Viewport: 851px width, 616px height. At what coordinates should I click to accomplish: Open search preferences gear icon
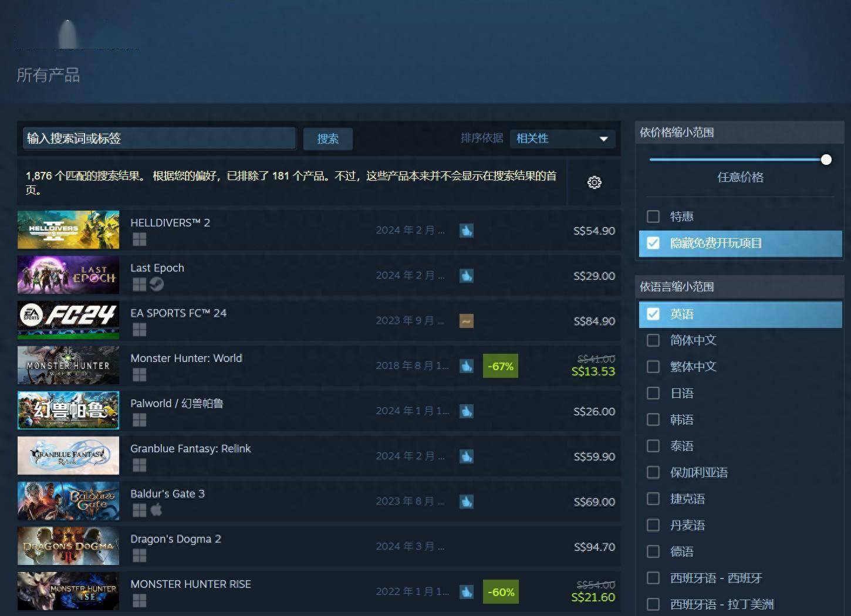point(594,182)
